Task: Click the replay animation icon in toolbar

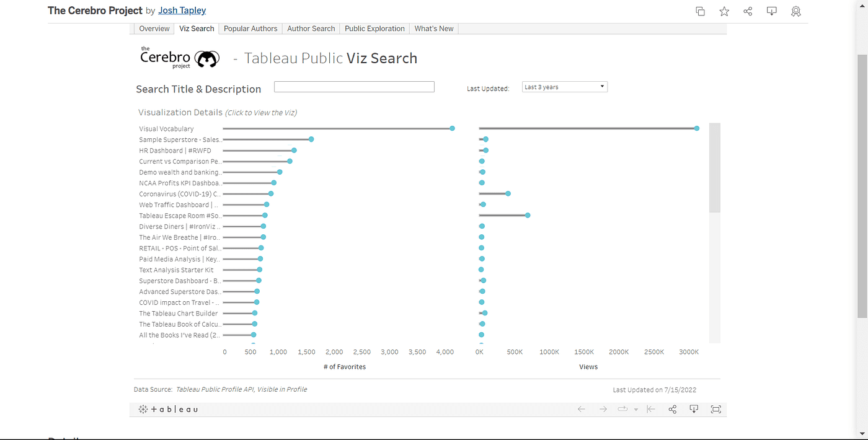Action: tap(623, 409)
